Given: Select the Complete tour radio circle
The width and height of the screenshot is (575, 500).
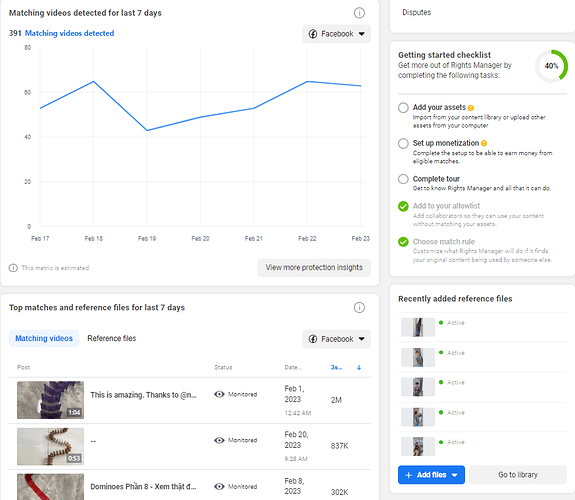Looking at the screenshot, I should click(x=403, y=179).
